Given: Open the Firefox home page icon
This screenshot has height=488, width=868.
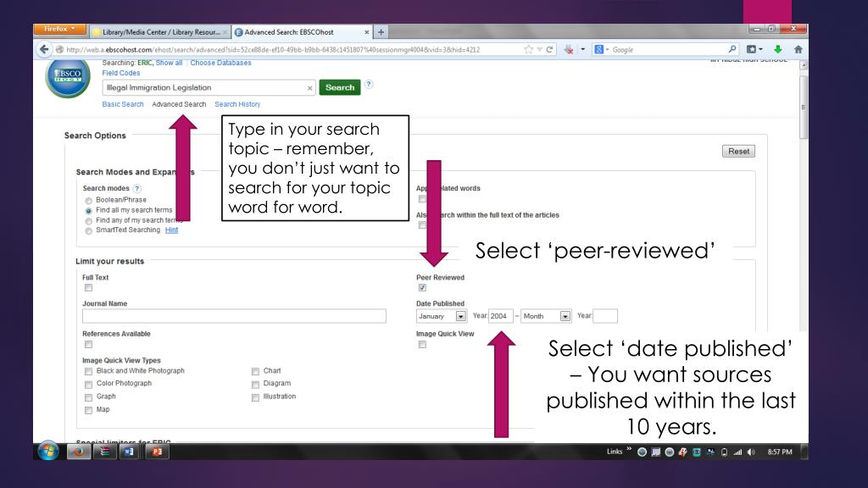Looking at the screenshot, I should (x=798, y=49).
